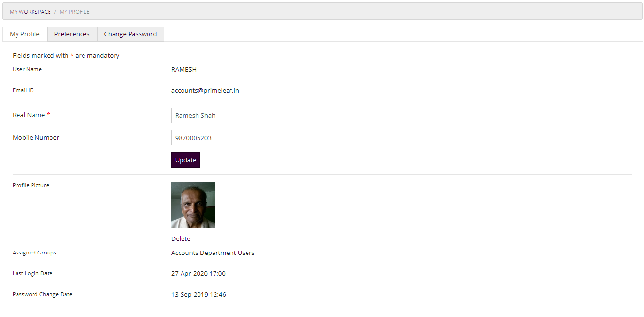The image size is (644, 317).
Task: Click the mandatory fields notice
Action: click(66, 55)
